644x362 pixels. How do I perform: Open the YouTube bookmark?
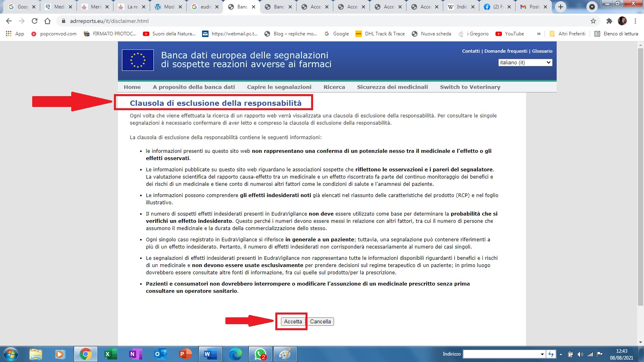510,34
